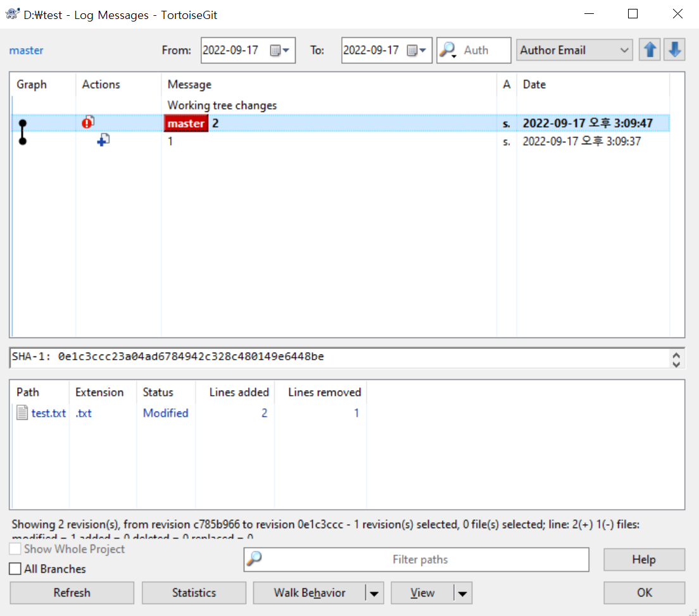Open the Author Email filter dropdown

pos(574,50)
